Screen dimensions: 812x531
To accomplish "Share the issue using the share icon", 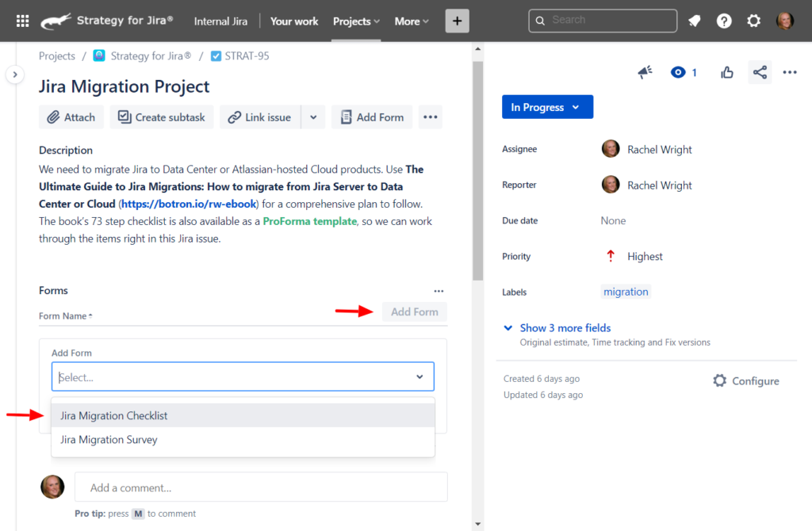I will pyautogui.click(x=760, y=71).
